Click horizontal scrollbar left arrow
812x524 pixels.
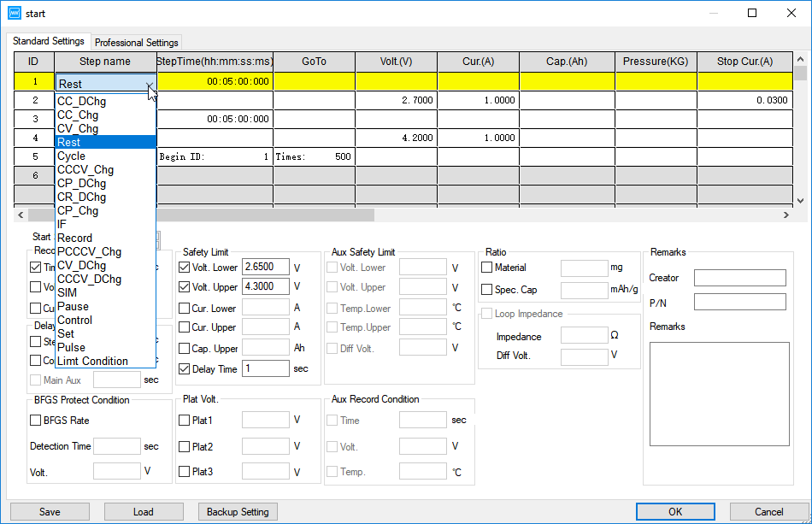(x=21, y=215)
